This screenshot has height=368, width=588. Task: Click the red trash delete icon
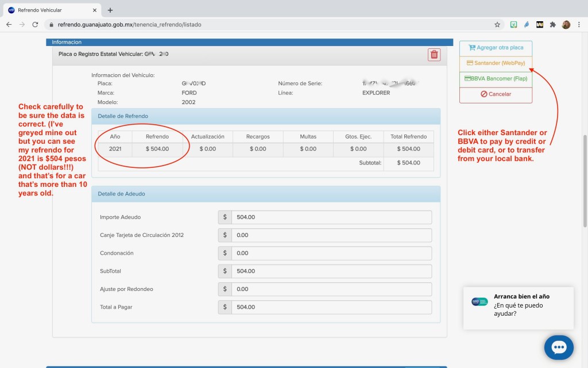[x=434, y=55]
